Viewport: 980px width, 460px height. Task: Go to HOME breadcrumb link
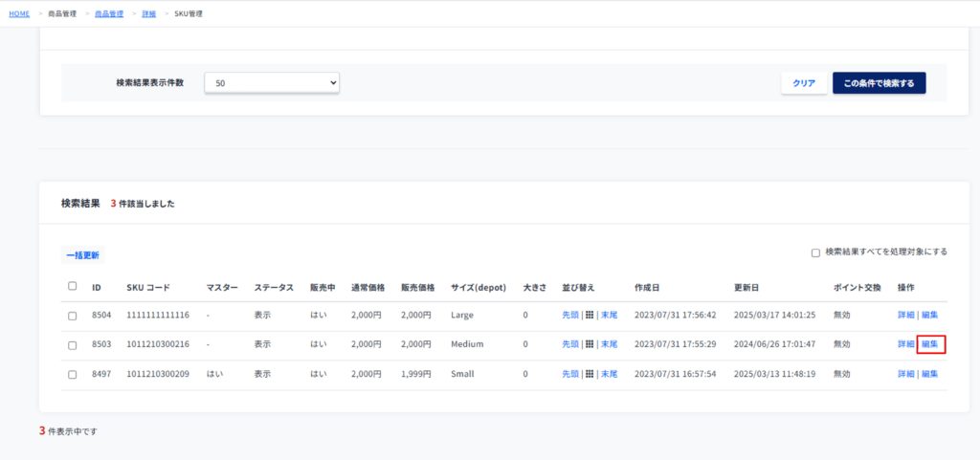coord(19,14)
